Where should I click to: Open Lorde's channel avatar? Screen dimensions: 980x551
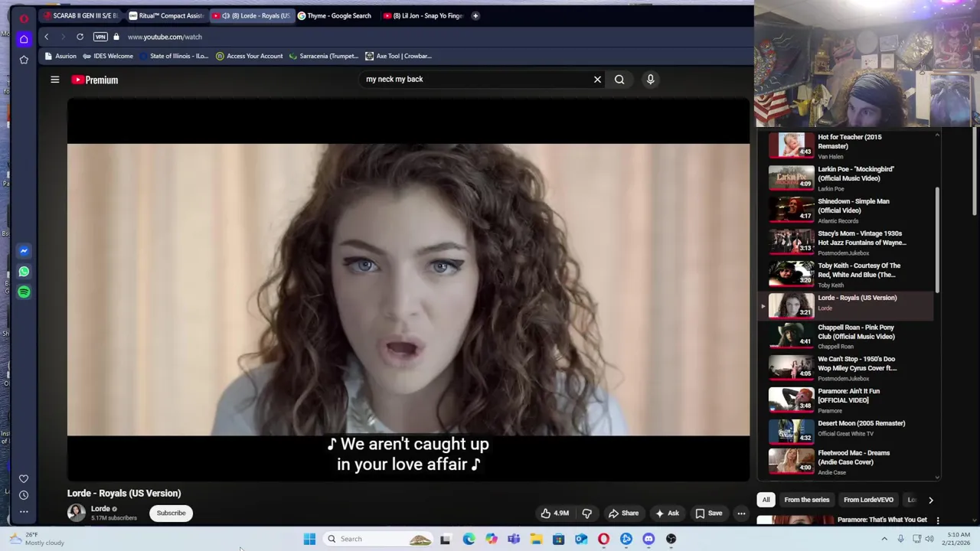pos(77,513)
